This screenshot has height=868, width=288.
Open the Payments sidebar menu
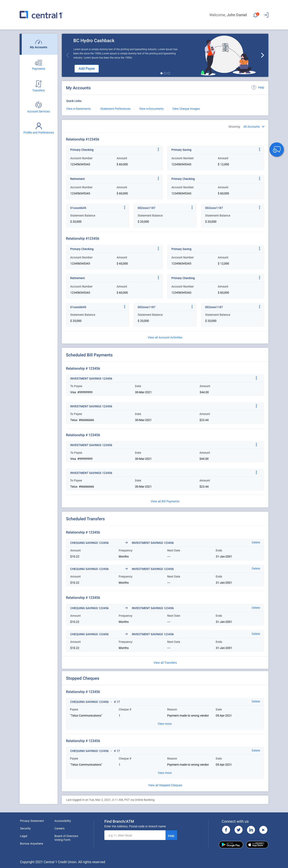click(38, 65)
